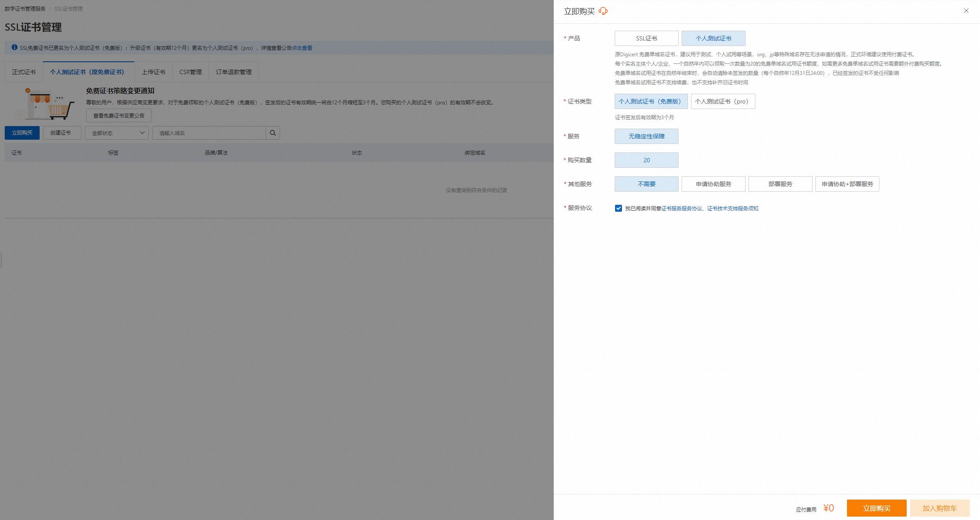Click the info icon in notice banner
980x520 pixels.
14,48
